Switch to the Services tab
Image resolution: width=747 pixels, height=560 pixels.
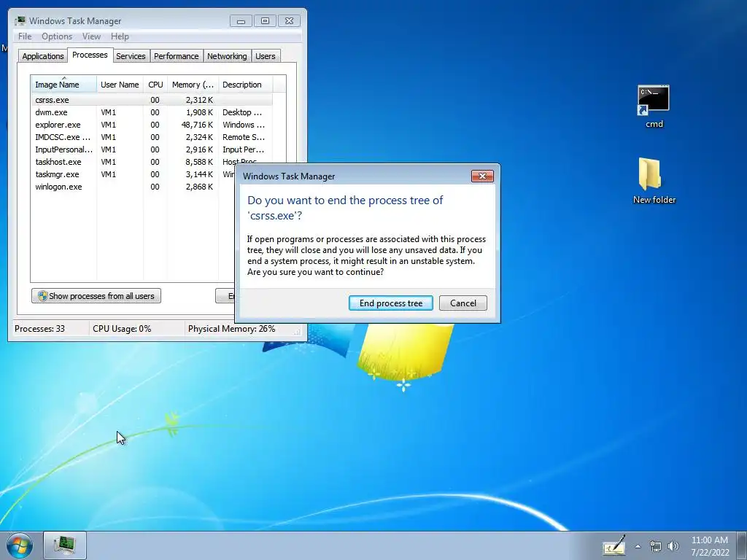(x=131, y=56)
